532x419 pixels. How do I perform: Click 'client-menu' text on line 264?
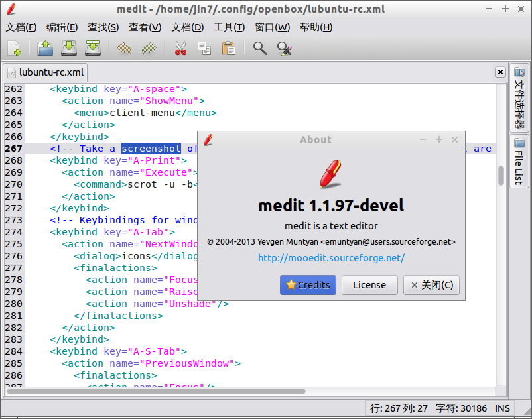pyautogui.click(x=143, y=113)
